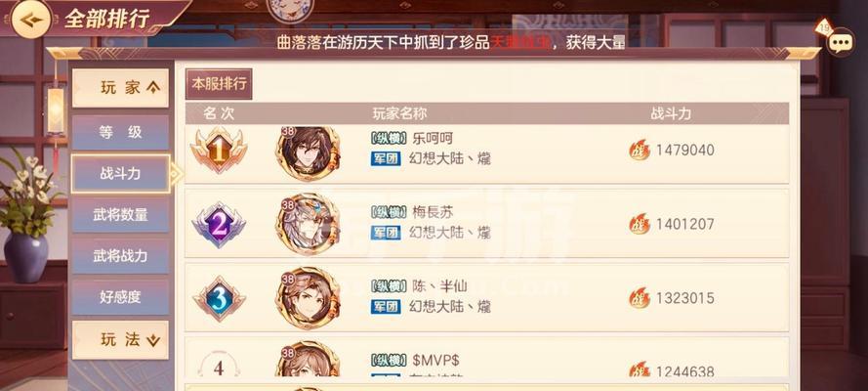The image size is (868, 391).
Task: Open 乐呵呵's player avatar
Action: click(309, 152)
